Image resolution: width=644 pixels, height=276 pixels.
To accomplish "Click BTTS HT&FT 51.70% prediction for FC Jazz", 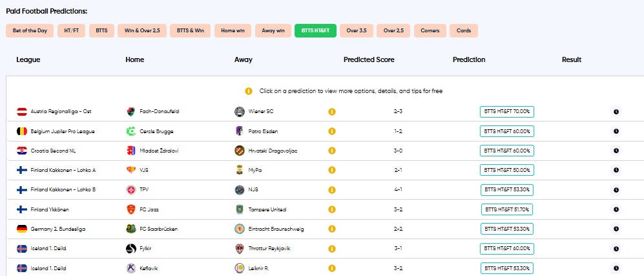I will point(507,209).
